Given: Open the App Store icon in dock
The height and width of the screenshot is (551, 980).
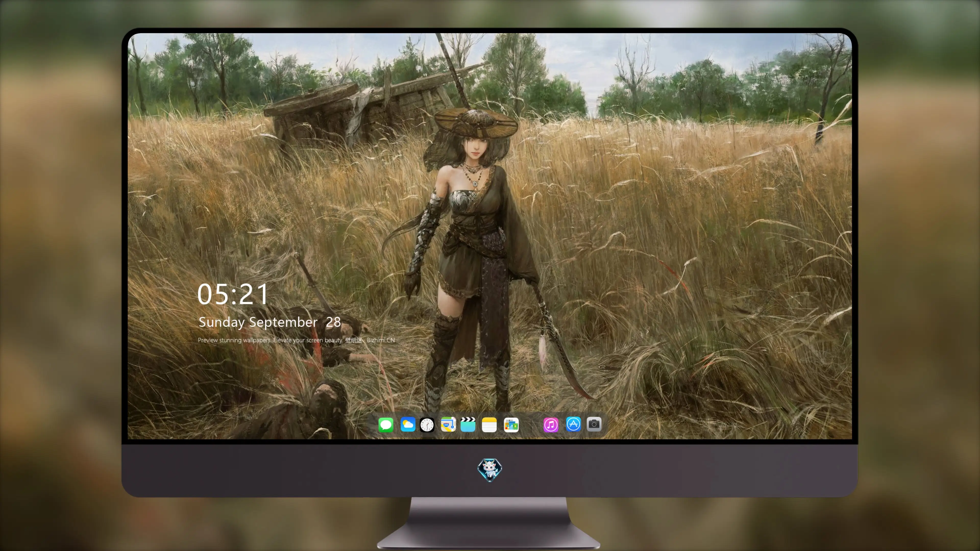Looking at the screenshot, I should (573, 424).
